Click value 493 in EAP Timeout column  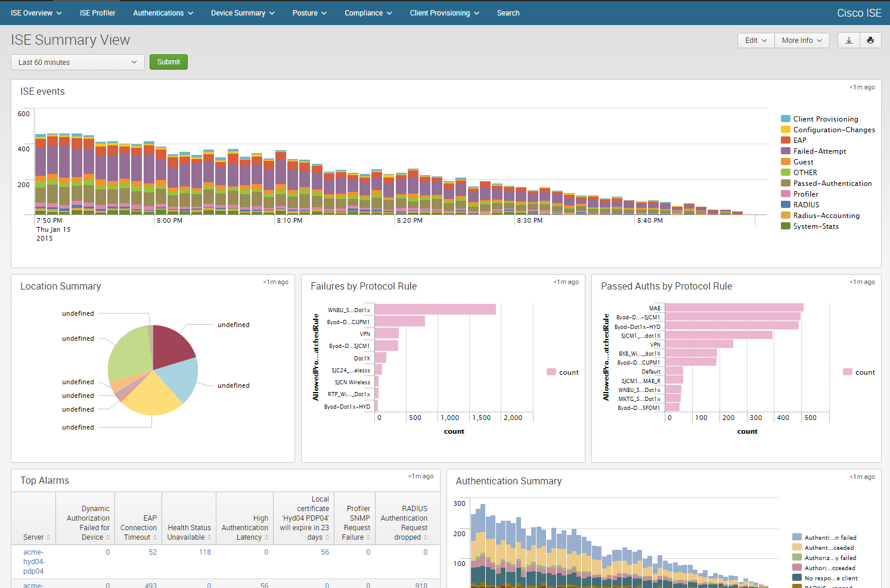tap(151, 586)
